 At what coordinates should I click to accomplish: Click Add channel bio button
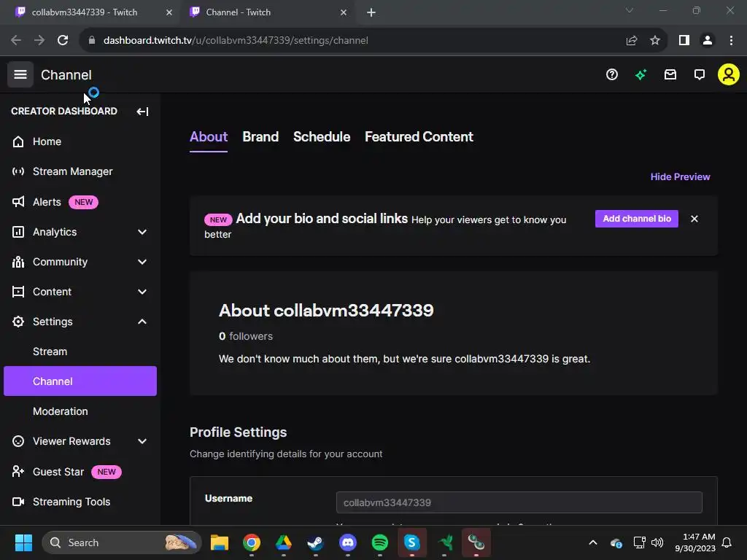pos(636,219)
